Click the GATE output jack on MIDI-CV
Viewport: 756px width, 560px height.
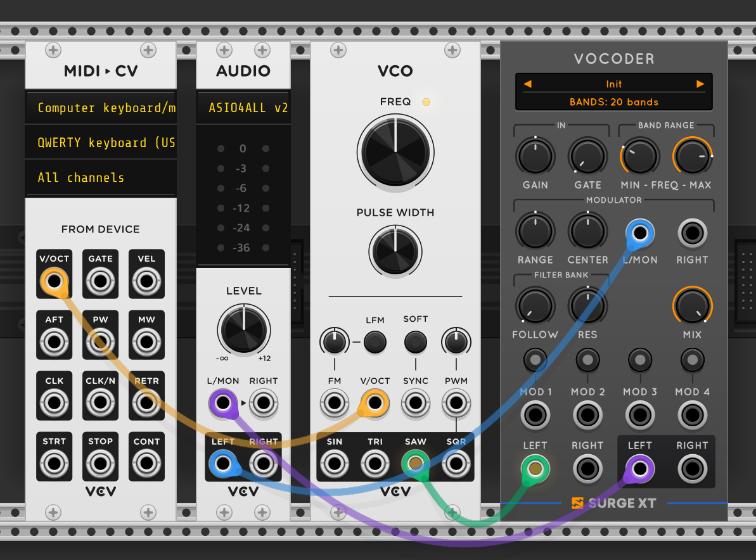(100, 281)
